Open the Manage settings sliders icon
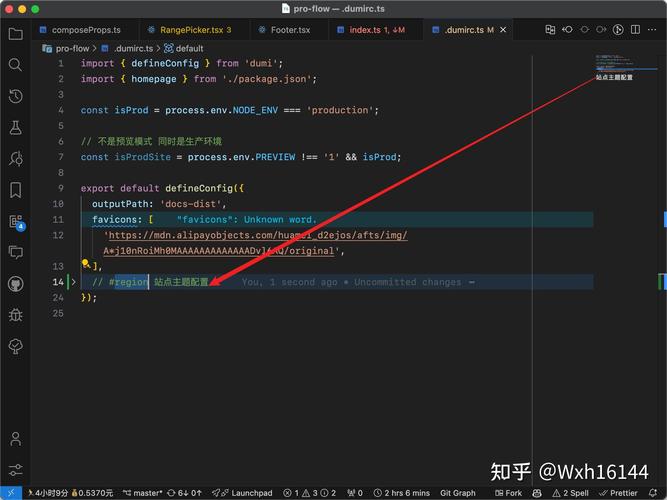The image size is (667, 500). (15, 470)
